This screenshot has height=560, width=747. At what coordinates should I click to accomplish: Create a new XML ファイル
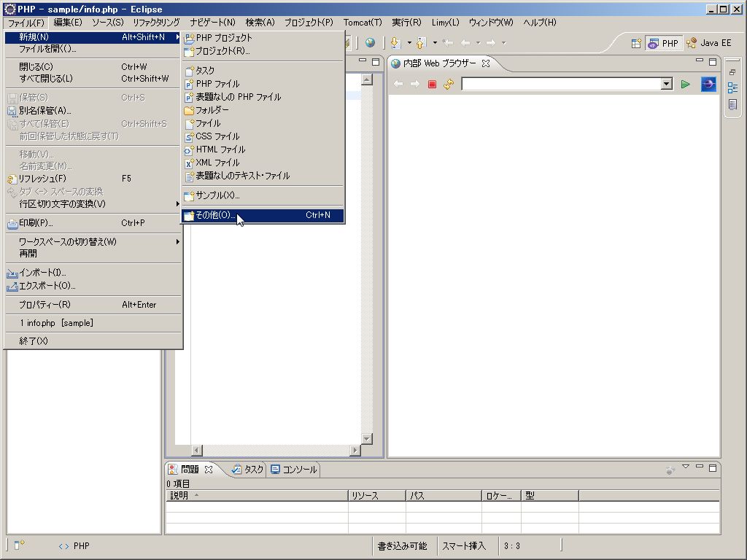coord(263,163)
